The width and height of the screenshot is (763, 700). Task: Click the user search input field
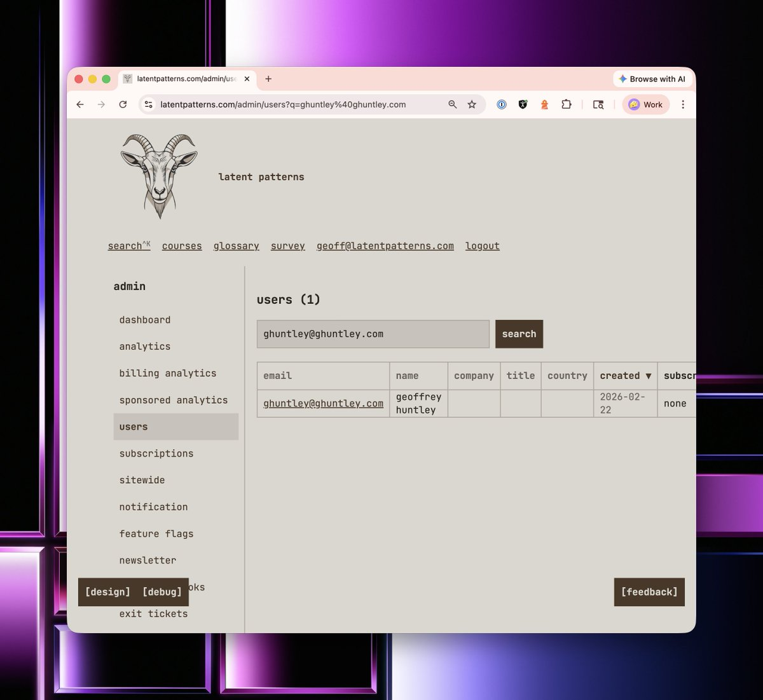[373, 334]
